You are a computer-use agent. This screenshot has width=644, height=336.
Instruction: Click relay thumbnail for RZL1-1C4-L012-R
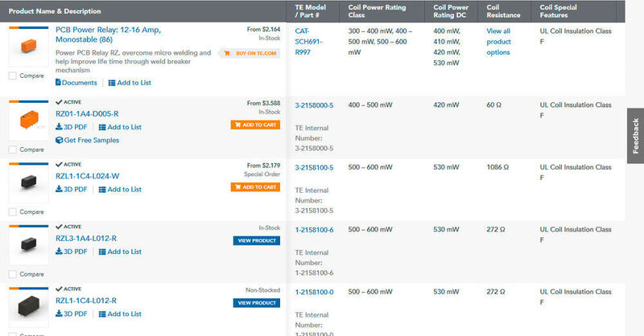tap(29, 308)
